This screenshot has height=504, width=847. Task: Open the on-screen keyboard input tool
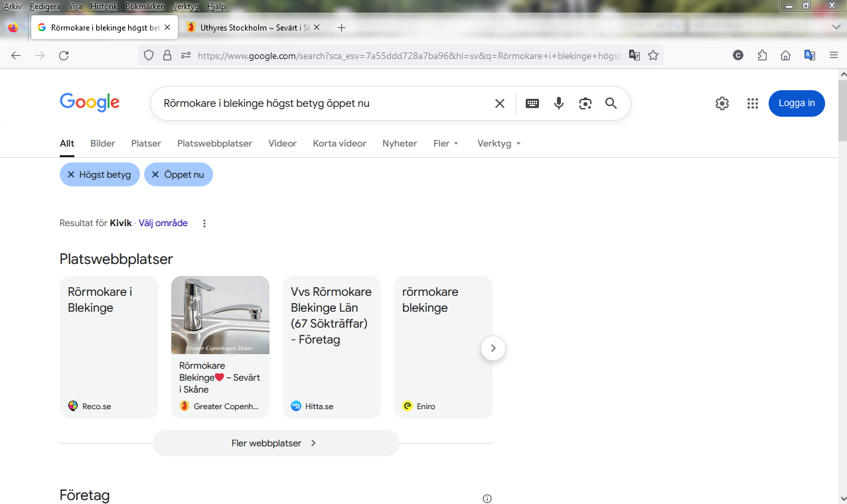[x=532, y=103]
